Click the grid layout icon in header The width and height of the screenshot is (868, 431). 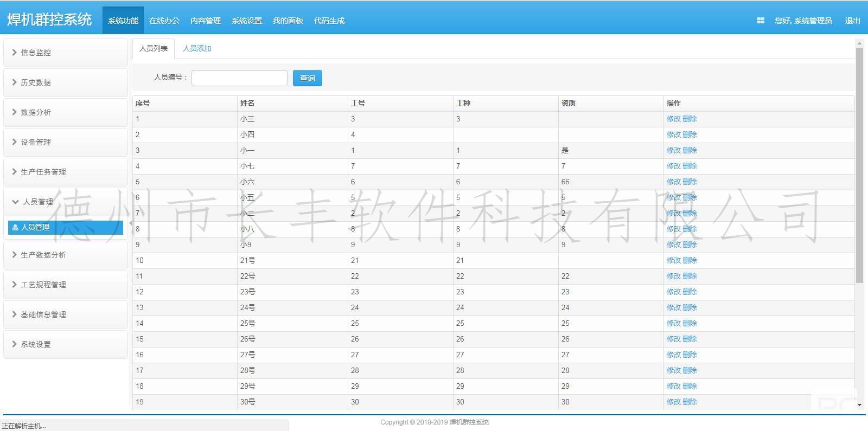click(760, 21)
